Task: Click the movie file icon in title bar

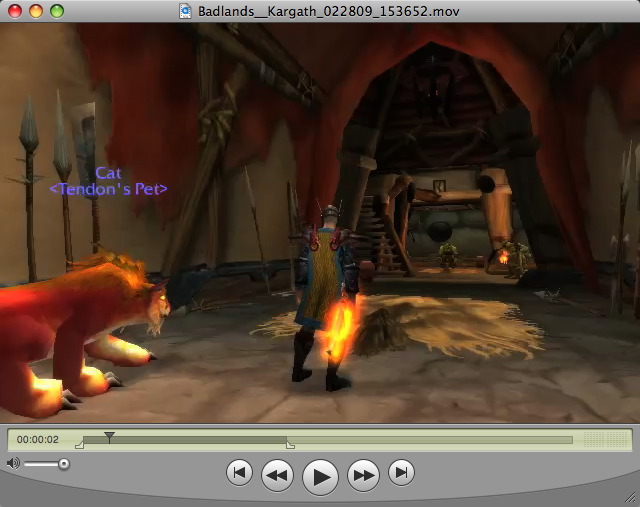Action: pos(185,10)
